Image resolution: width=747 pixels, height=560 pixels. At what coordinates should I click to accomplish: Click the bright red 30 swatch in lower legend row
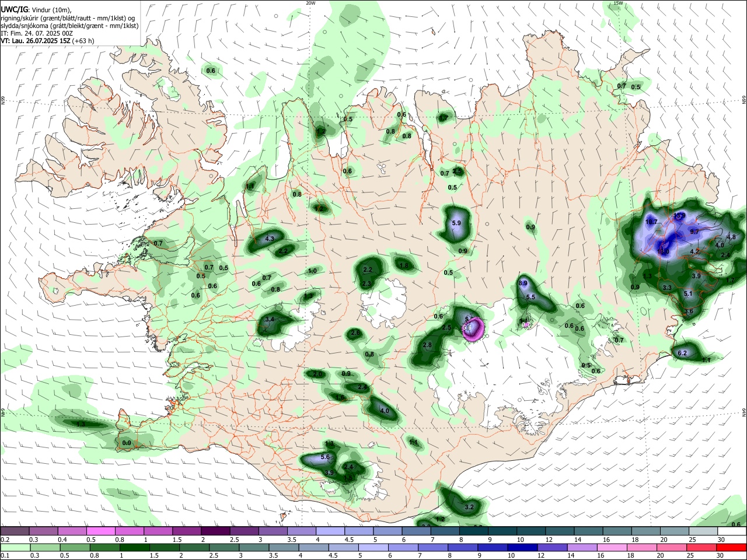tap(732, 547)
